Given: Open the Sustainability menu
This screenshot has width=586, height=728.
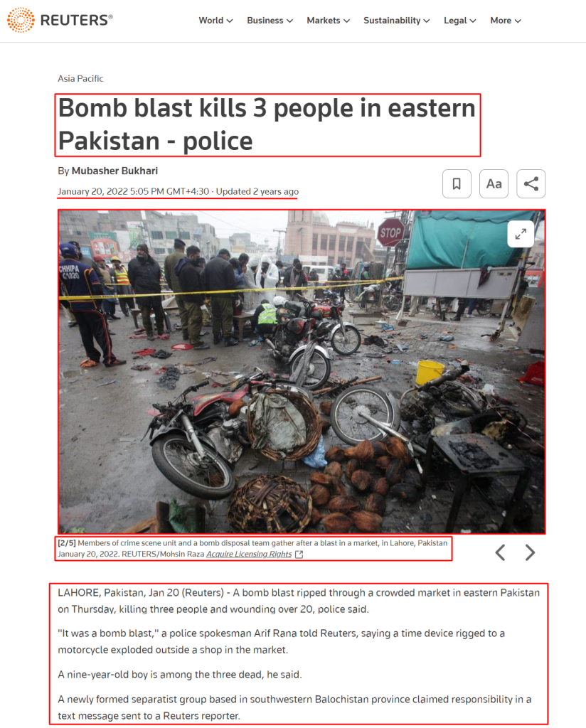Looking at the screenshot, I should [x=397, y=21].
